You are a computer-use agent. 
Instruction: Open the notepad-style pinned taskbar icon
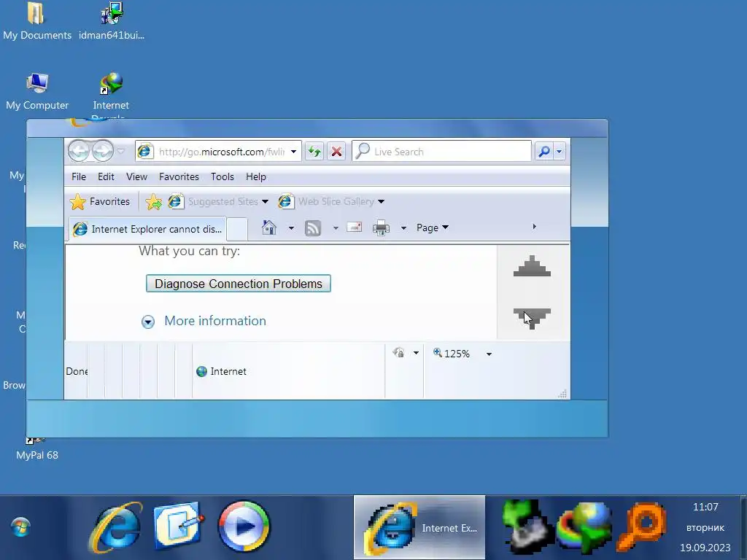179,526
